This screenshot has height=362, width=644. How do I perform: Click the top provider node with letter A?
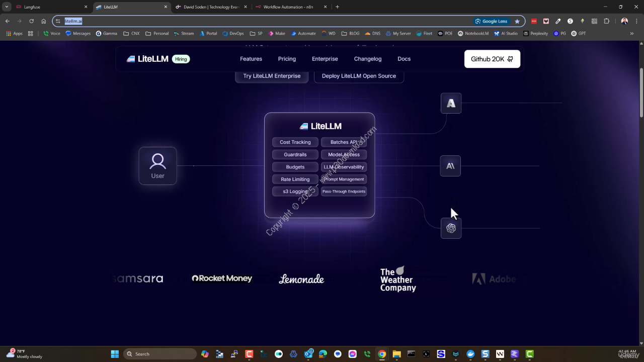point(451,103)
